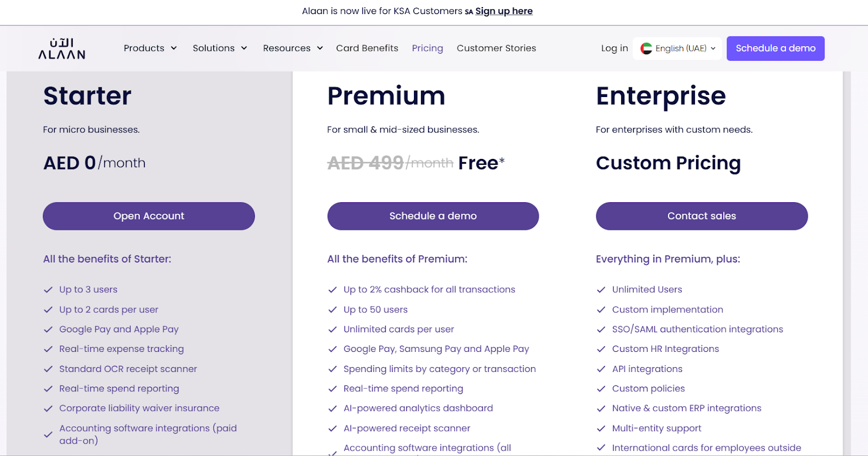868x456 pixels.
Task: Click the Sign up here link
Action: 504,11
